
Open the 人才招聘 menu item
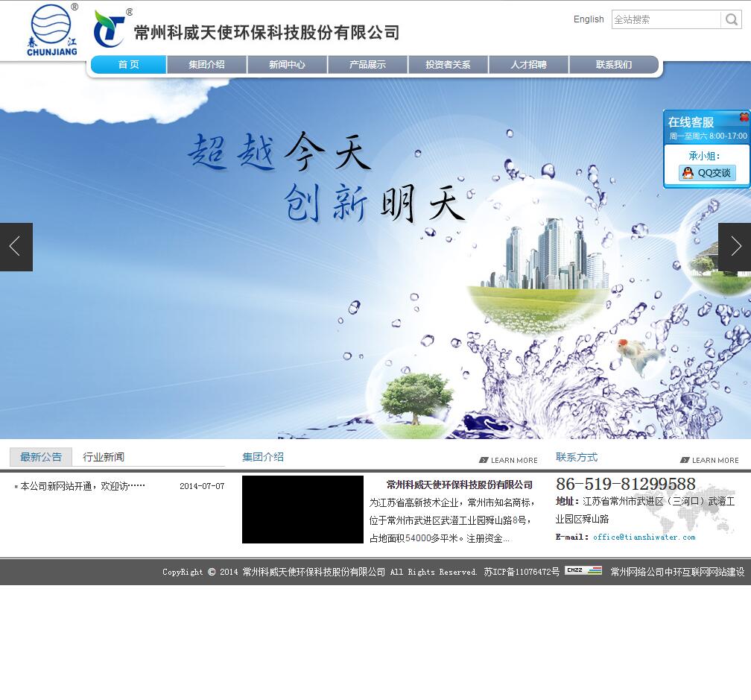click(x=528, y=65)
